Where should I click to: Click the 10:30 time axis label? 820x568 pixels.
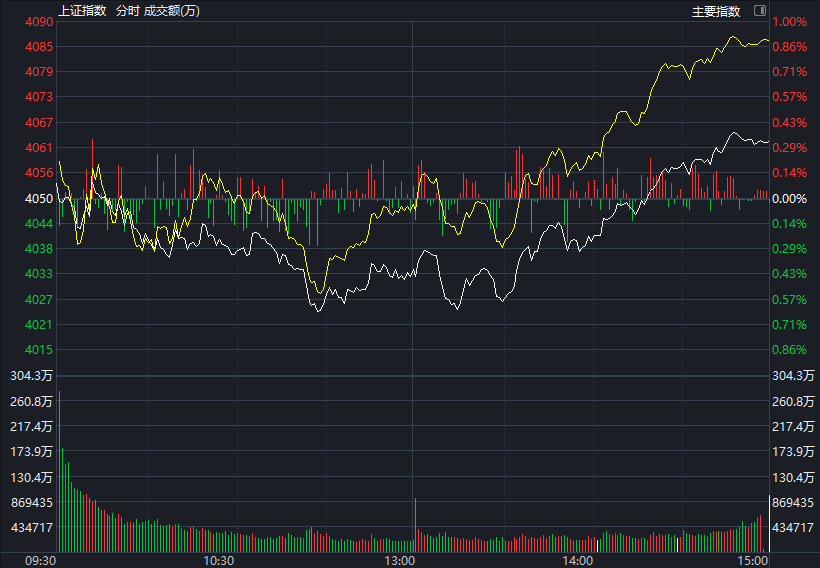coord(217,560)
